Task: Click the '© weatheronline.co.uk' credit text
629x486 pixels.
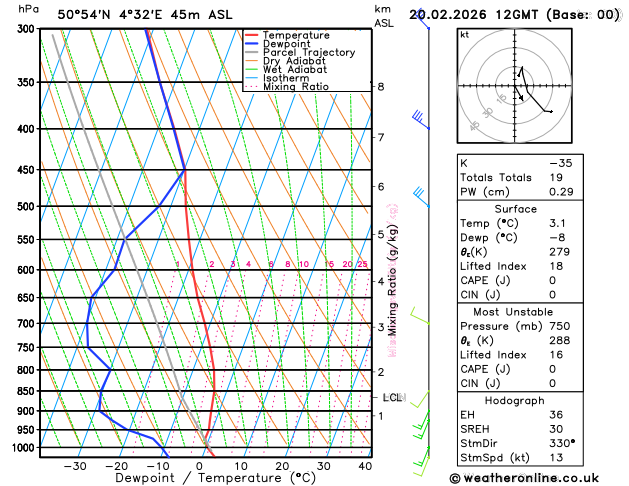Action: click(x=524, y=478)
